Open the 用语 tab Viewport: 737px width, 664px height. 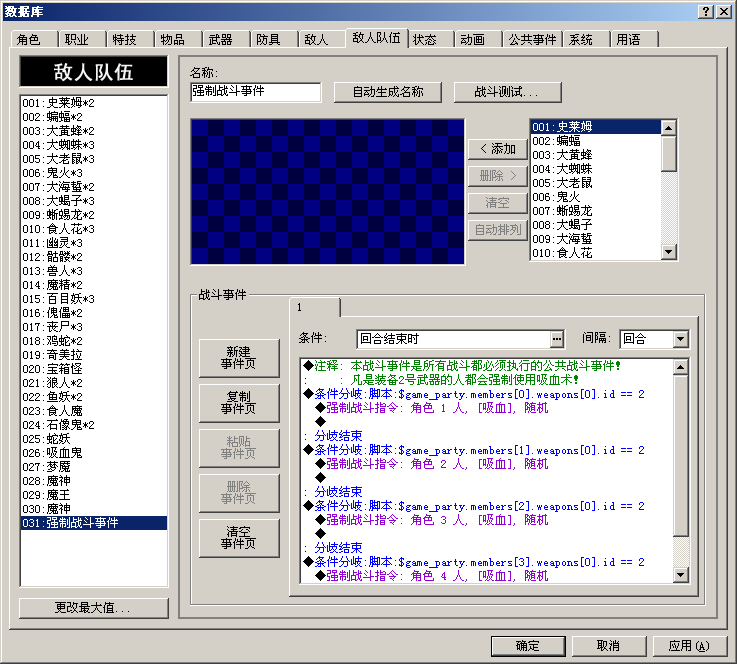(x=635, y=39)
